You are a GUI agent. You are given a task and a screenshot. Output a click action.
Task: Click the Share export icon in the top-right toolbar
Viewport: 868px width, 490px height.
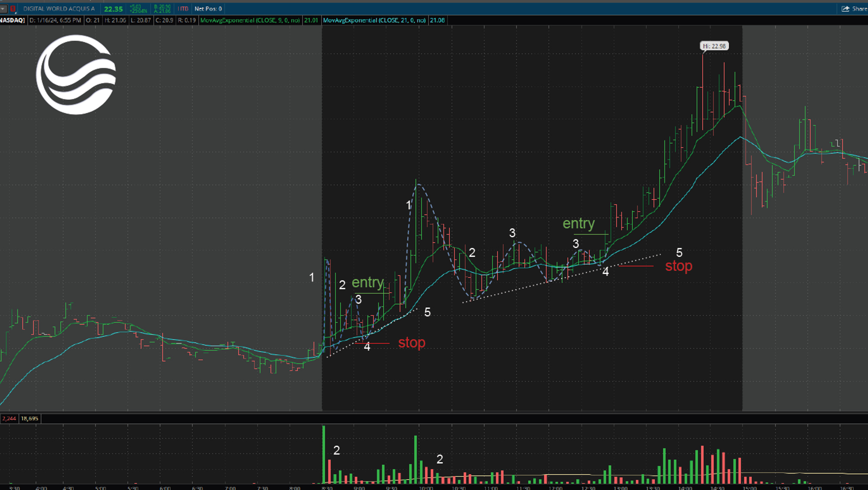click(845, 8)
